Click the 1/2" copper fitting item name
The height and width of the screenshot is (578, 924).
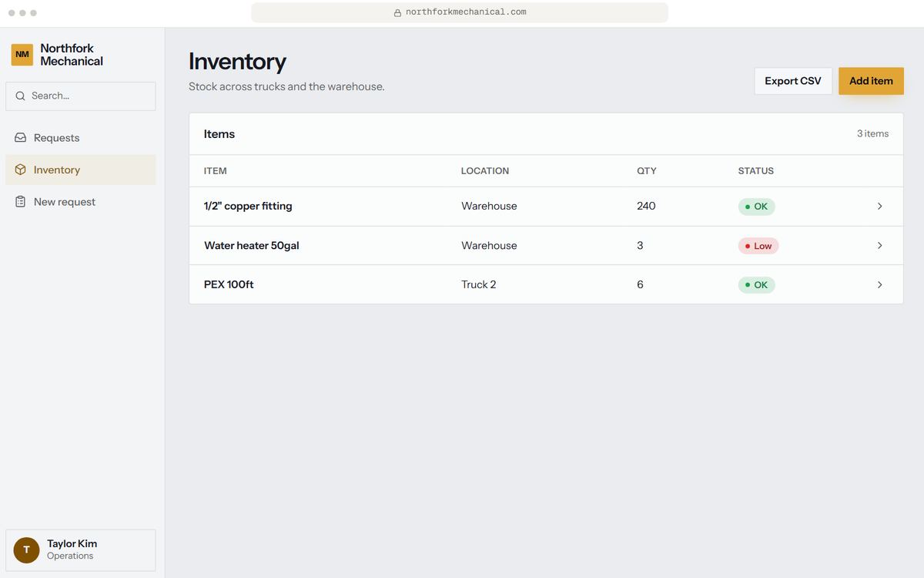coord(248,207)
